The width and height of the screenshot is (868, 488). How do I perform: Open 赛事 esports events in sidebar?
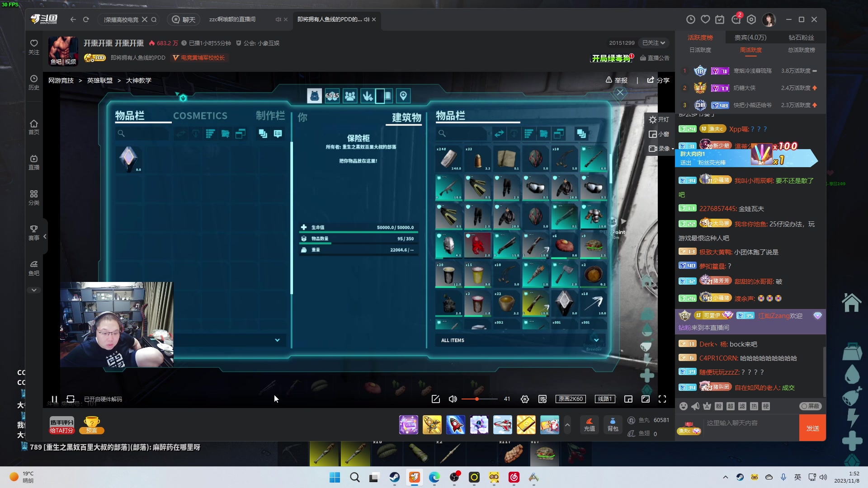[x=34, y=233]
